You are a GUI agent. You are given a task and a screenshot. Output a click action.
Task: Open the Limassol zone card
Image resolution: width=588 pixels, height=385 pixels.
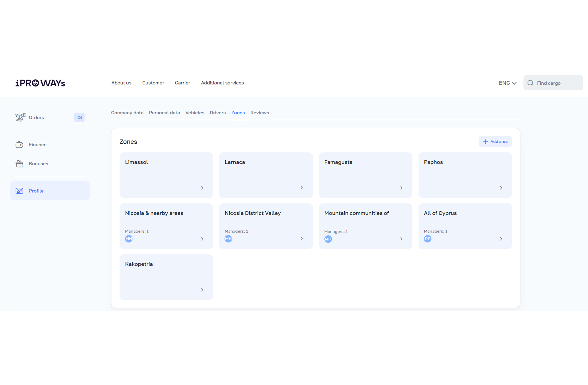click(166, 175)
